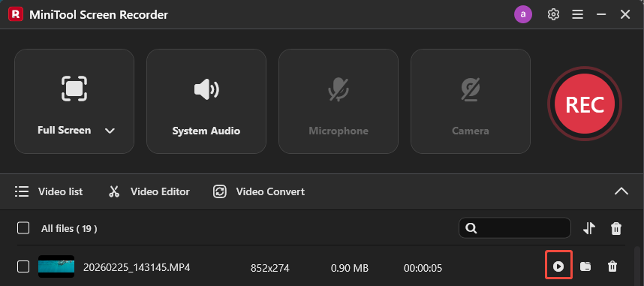Delete all selected files using header trash
Screen dimensions: 644x286
tap(616, 228)
